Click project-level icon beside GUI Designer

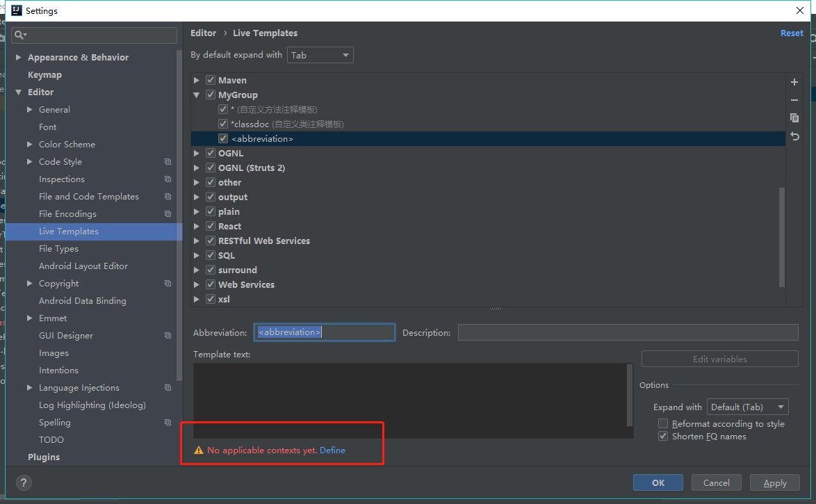[168, 336]
